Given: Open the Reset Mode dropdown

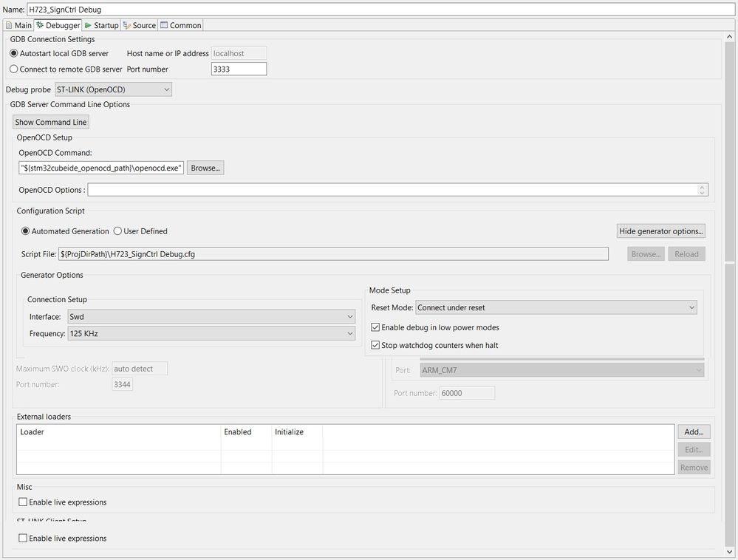Looking at the screenshot, I should 691,307.
